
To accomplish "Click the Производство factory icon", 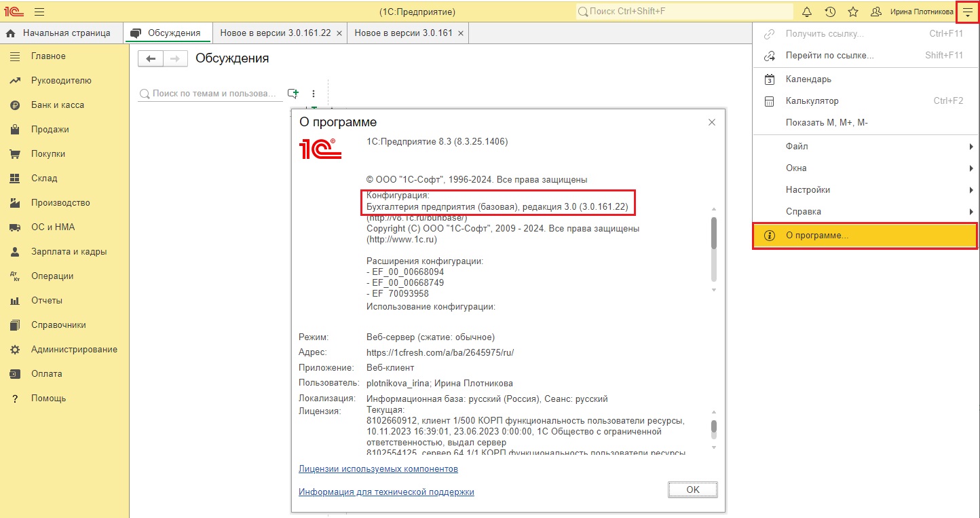I will pos(15,203).
